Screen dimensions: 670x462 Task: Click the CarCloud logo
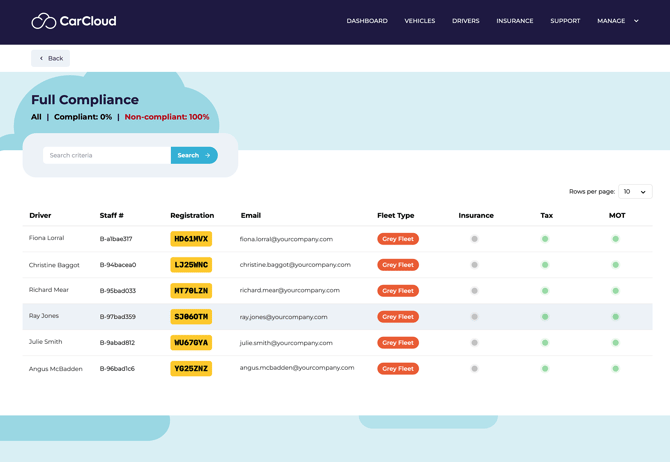click(73, 21)
